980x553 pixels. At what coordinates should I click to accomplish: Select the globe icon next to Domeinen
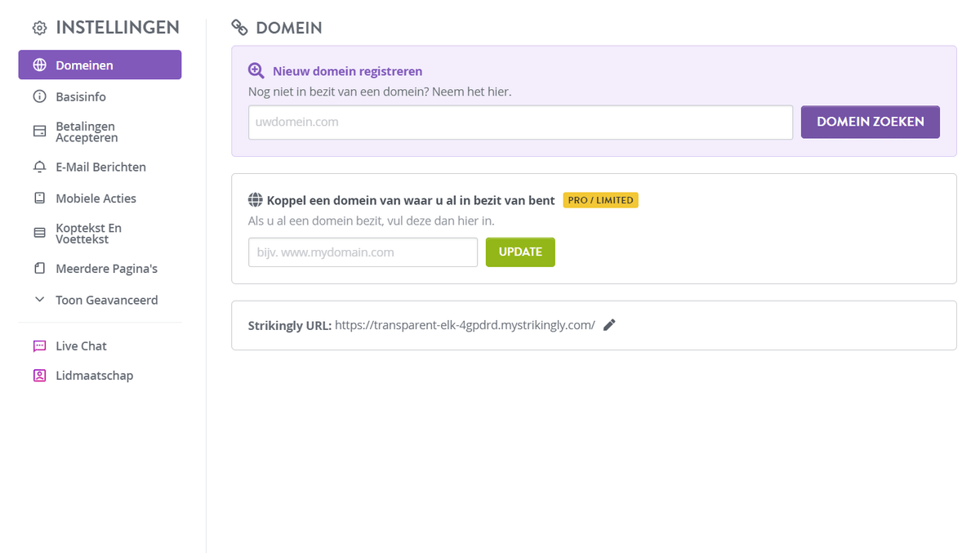tap(39, 65)
